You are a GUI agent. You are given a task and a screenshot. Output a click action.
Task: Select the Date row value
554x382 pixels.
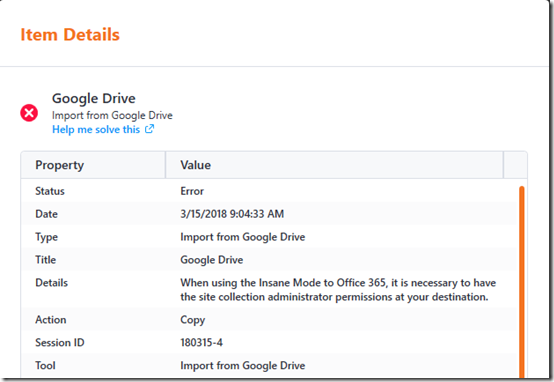pyautogui.click(x=232, y=214)
